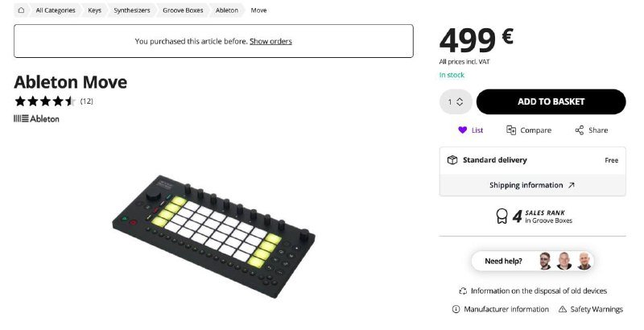Viewport: 644px width, 330px height.
Task: Click the Compare icon
Action: [511, 130]
